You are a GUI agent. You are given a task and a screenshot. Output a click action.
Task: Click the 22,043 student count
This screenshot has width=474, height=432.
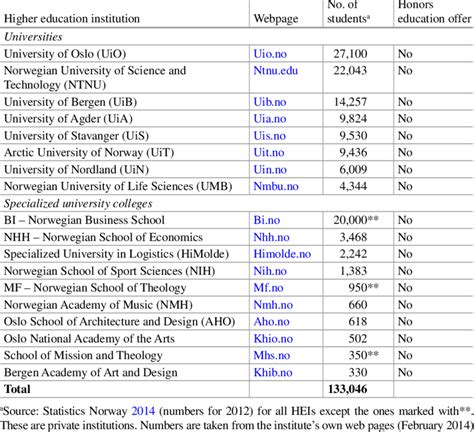coord(350,71)
